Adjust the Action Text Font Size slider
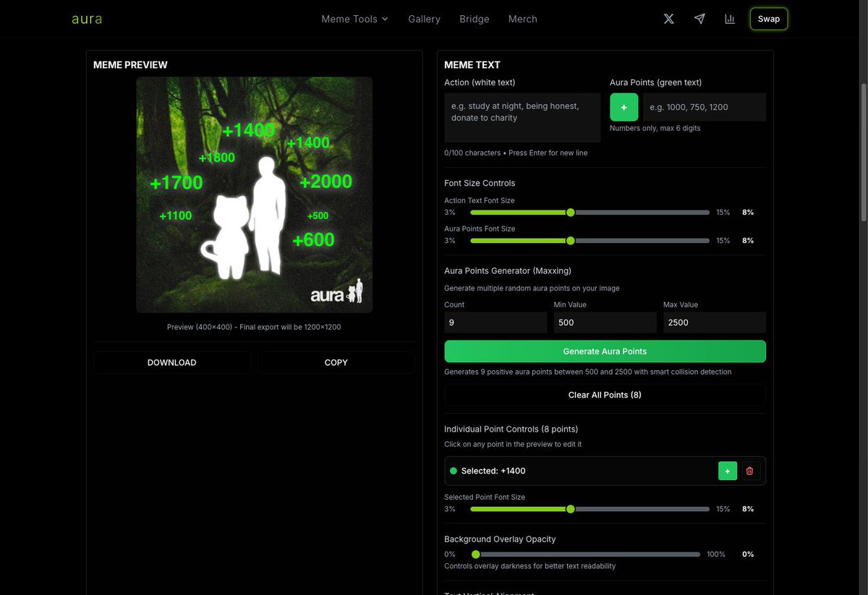This screenshot has width=868, height=595. click(x=590, y=213)
